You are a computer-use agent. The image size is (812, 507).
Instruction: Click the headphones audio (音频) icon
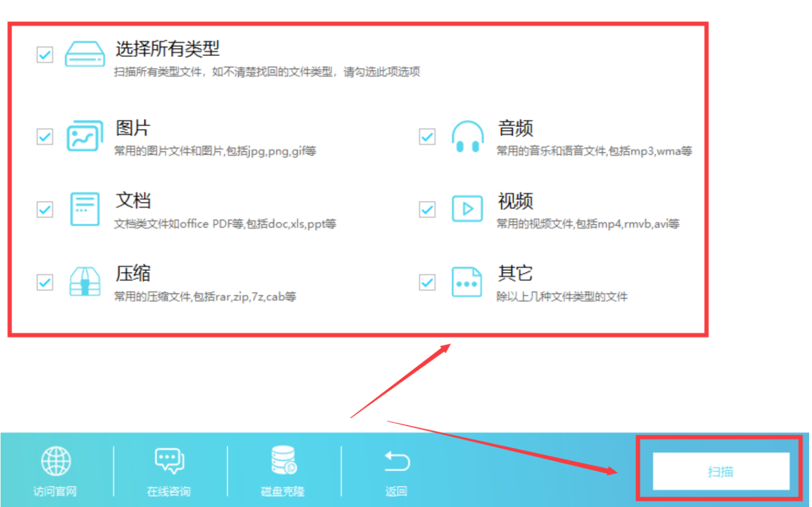(467, 137)
